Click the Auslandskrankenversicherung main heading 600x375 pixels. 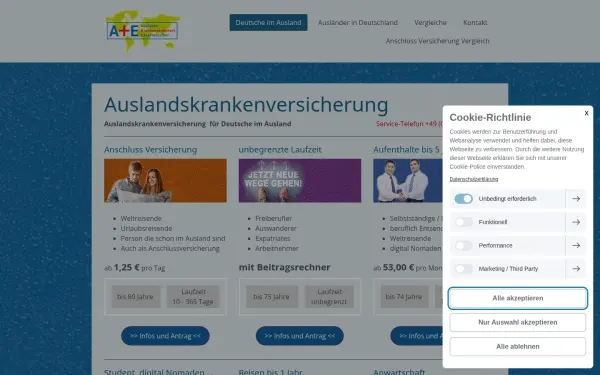coord(246,105)
